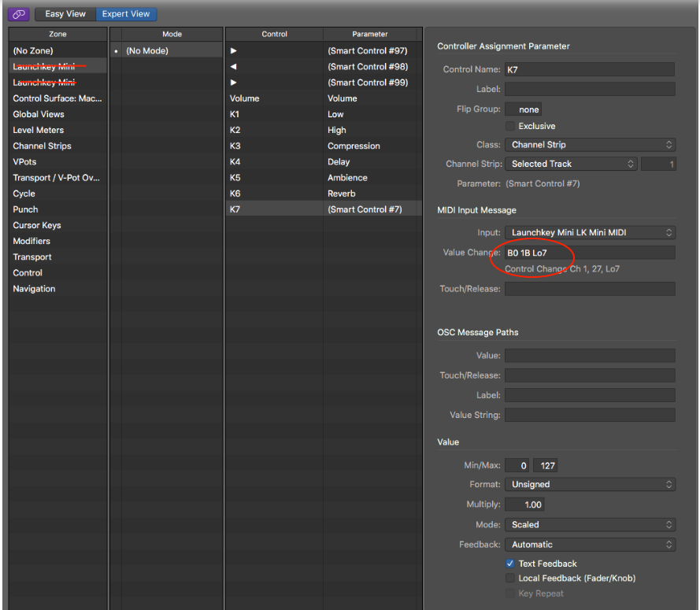The height and width of the screenshot is (610, 700).
Task: Select the Smart Control #97 row
Action: [x=324, y=50]
